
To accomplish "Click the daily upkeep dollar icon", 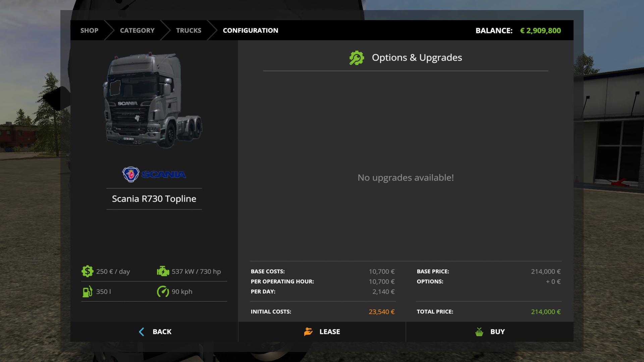I will tap(87, 271).
